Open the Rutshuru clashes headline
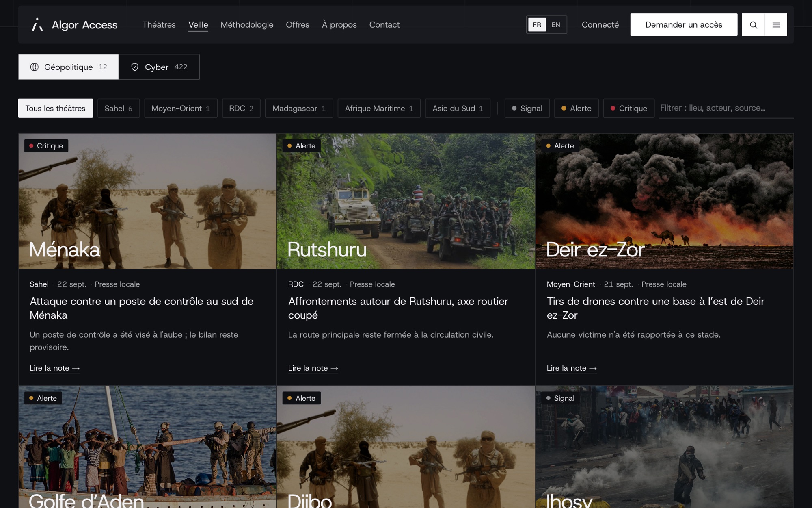 (x=398, y=308)
